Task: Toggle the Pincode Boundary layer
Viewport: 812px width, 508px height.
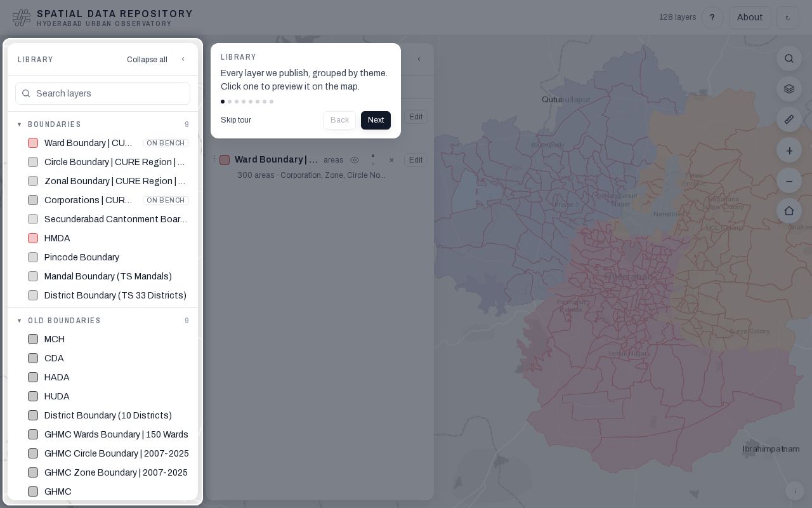Action: point(33,257)
